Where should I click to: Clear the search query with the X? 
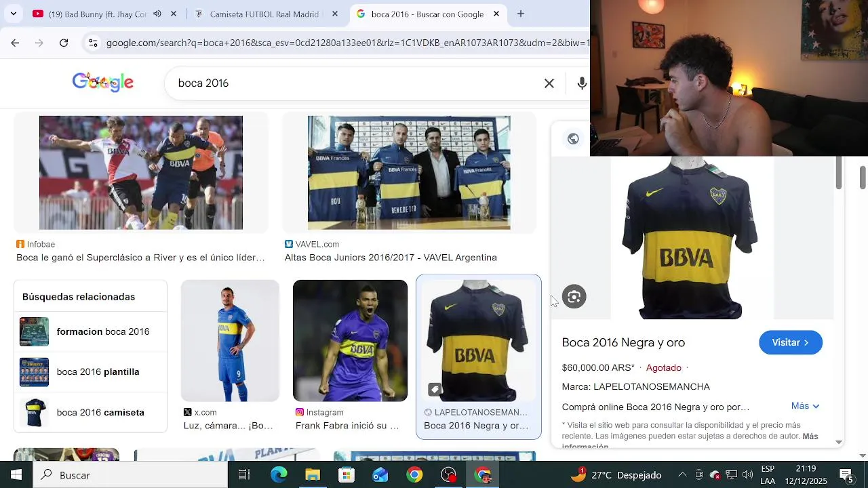click(549, 83)
